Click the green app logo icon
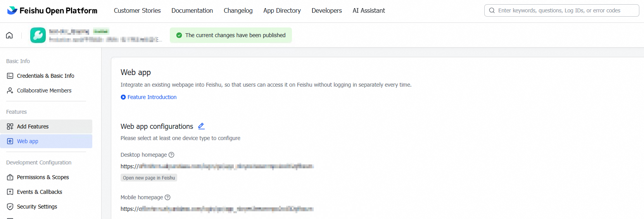This screenshot has height=219, width=644. pyautogui.click(x=38, y=35)
